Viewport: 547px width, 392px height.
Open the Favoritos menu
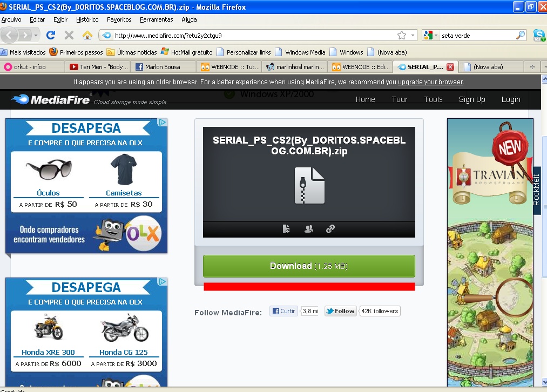119,19
